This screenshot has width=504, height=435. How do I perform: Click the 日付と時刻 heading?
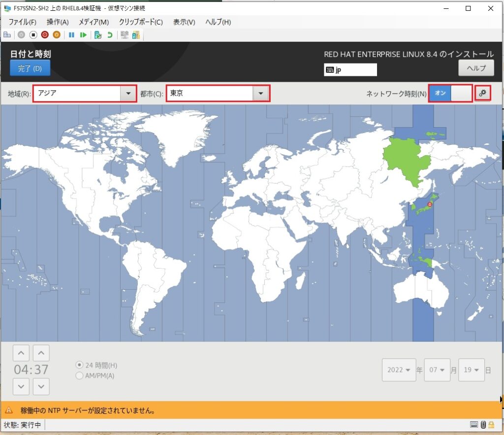coord(31,54)
